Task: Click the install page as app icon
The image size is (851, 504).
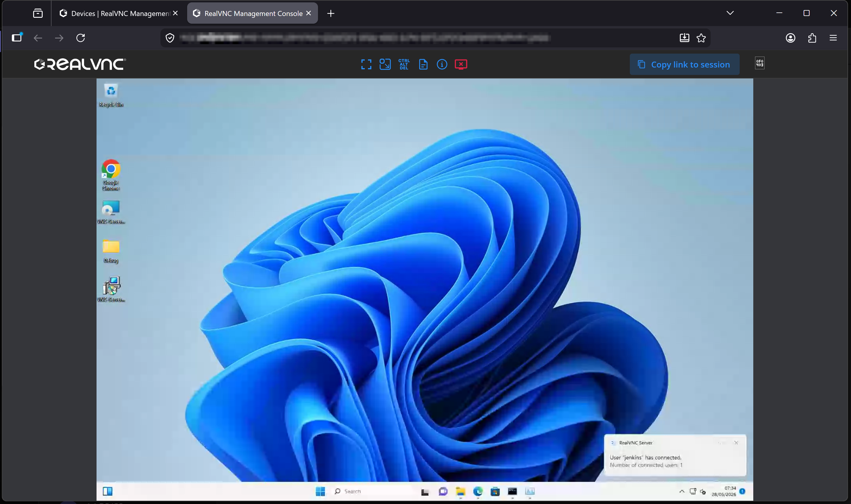Action: click(x=685, y=38)
